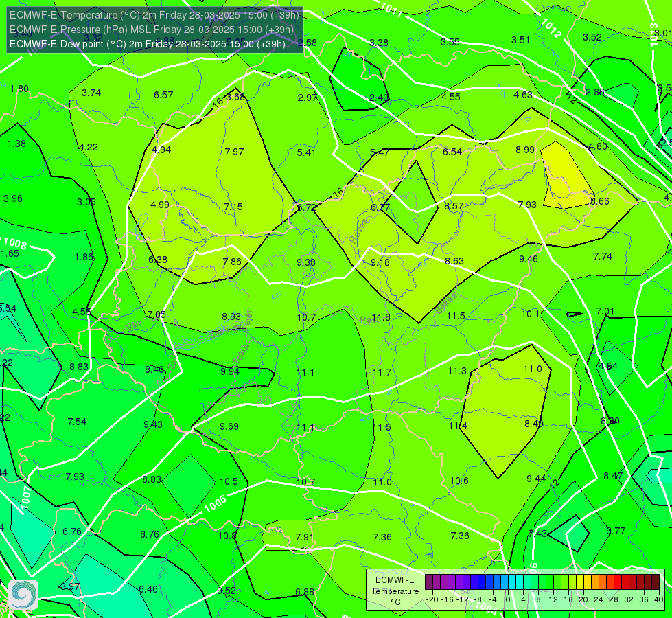Click the dew point value 6.46
This screenshot has width=672, height=618.
148,589
